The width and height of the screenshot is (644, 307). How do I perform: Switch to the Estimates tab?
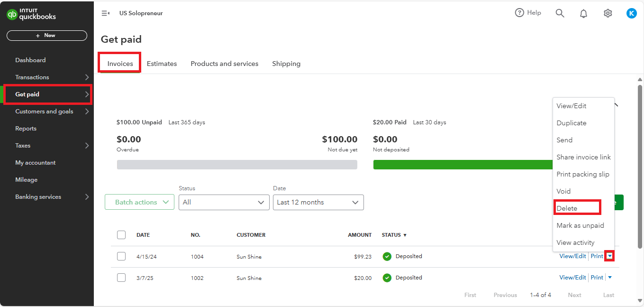162,64
